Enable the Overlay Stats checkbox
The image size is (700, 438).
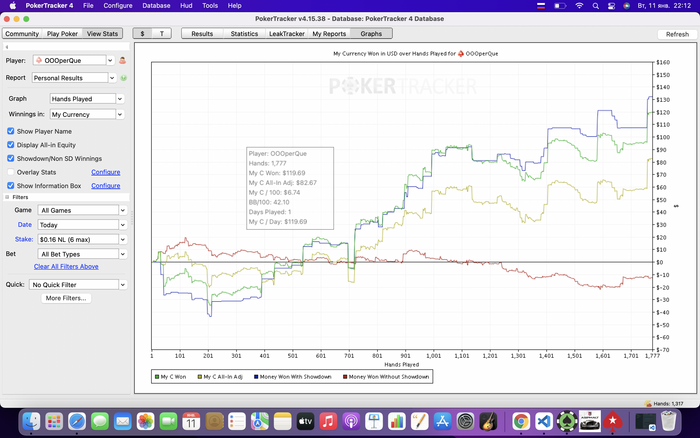11,172
